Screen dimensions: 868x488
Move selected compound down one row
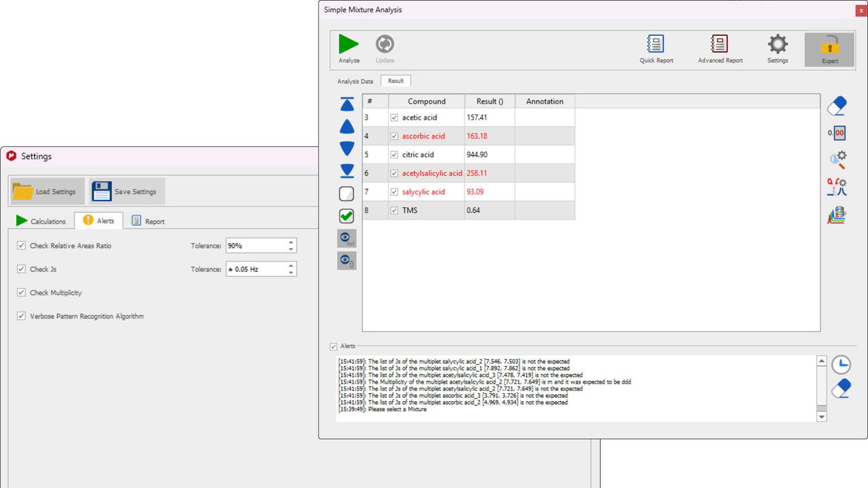[347, 149]
